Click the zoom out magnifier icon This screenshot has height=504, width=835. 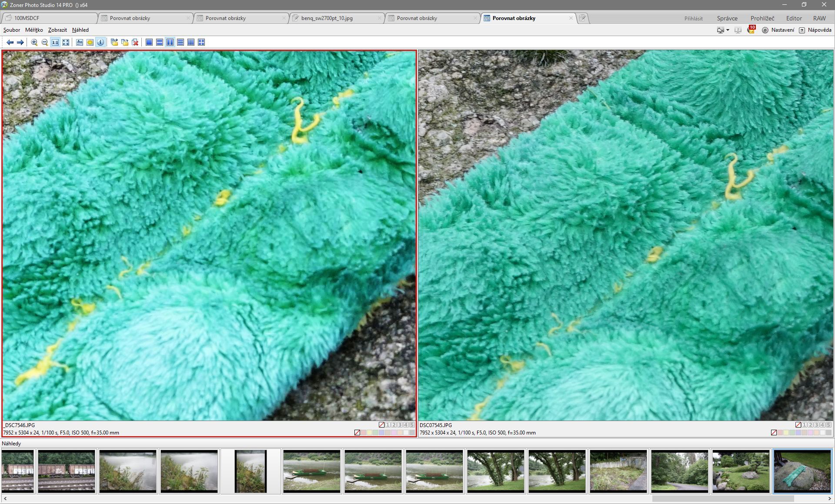point(44,42)
